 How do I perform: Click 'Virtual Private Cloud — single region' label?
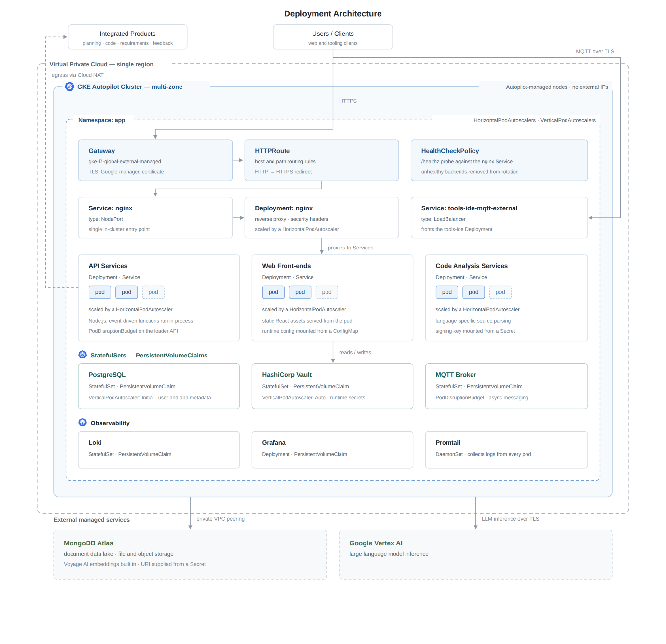(x=101, y=64)
